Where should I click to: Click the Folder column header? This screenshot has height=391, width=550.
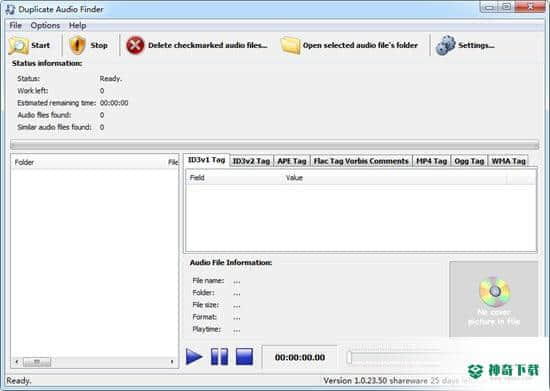point(88,162)
